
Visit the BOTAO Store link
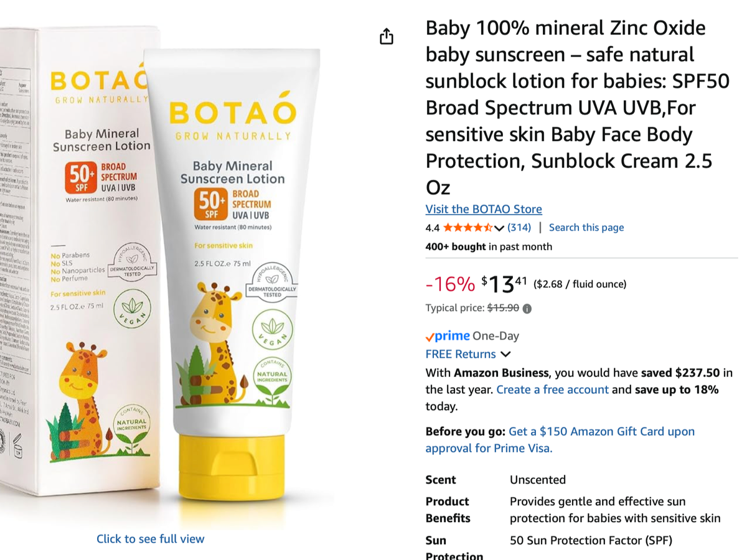484,209
